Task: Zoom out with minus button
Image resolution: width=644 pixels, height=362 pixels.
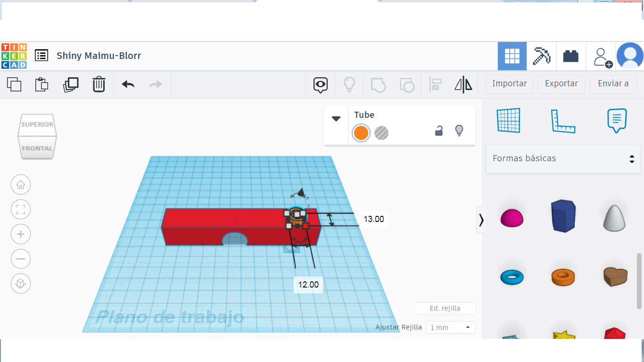Action: [21, 259]
